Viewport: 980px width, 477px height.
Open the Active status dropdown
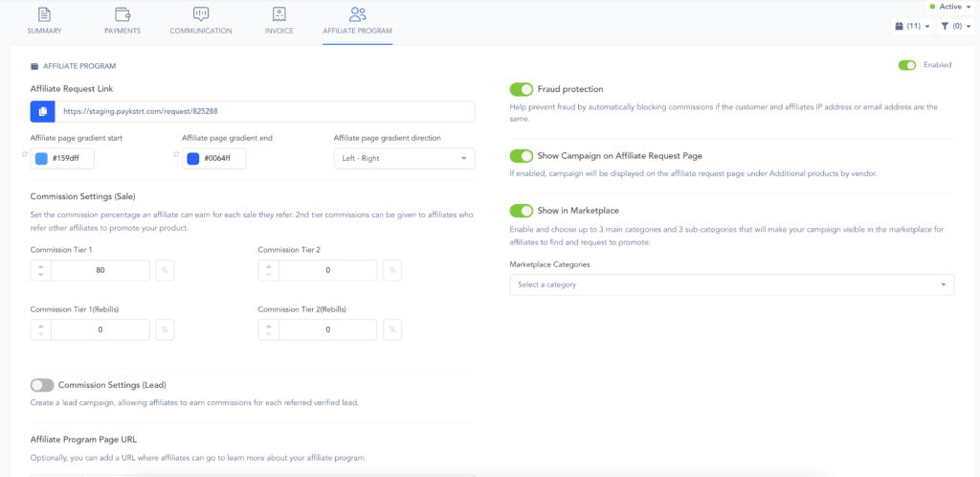(x=950, y=6)
